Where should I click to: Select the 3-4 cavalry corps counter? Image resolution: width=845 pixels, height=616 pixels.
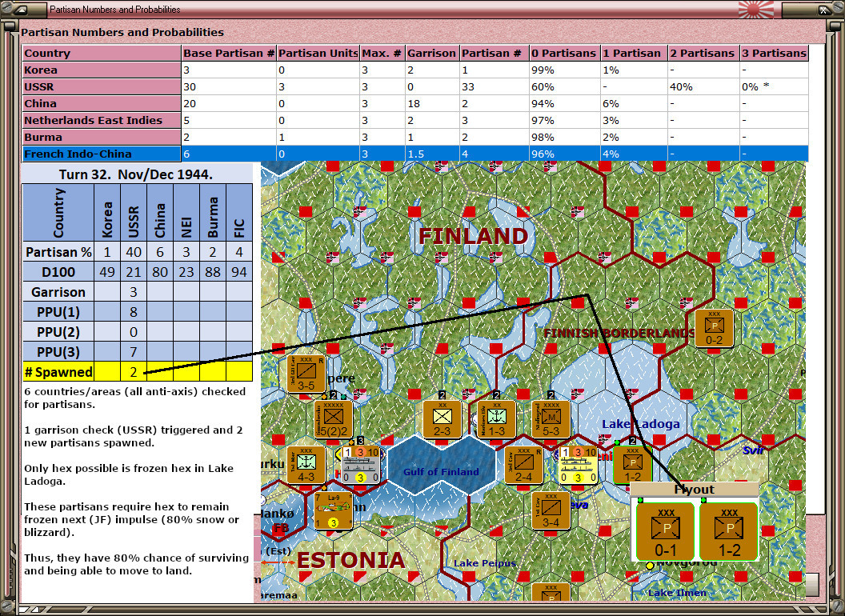tap(551, 510)
